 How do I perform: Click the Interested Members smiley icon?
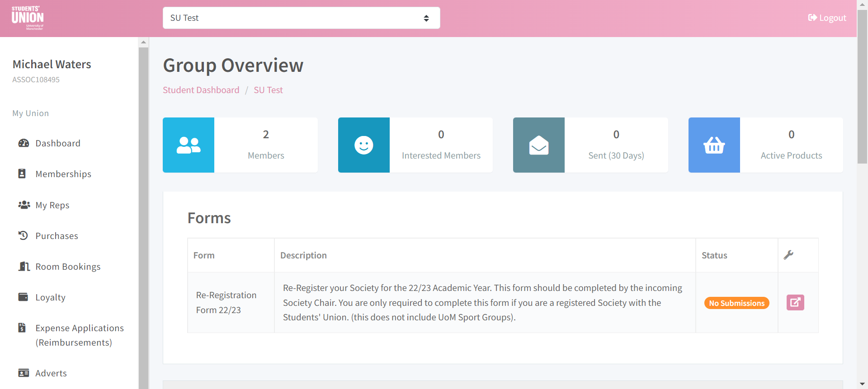(363, 145)
